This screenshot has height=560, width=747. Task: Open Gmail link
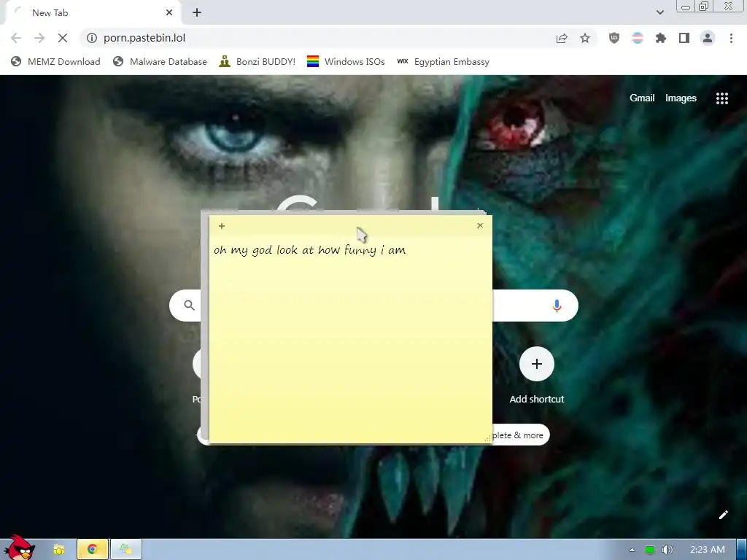[642, 98]
